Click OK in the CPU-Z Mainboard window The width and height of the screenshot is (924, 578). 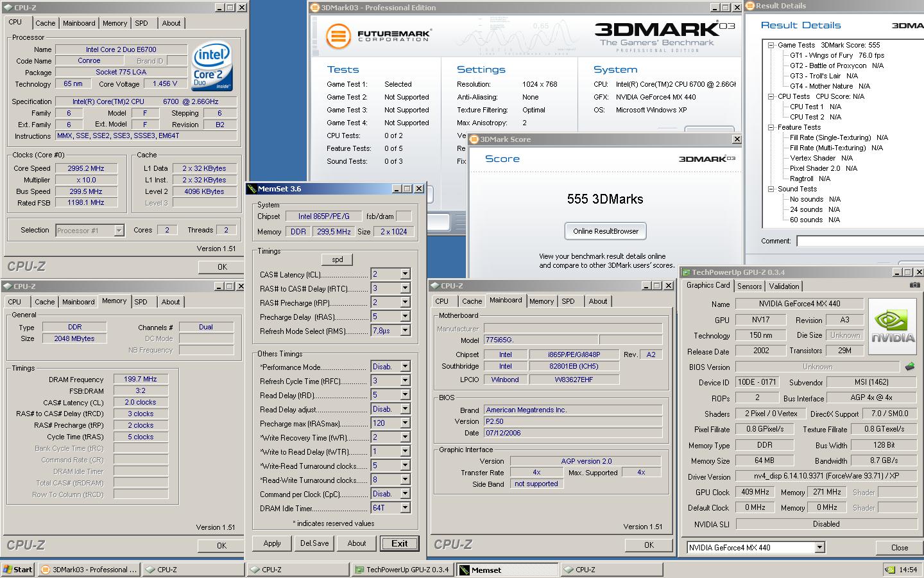[x=649, y=545]
